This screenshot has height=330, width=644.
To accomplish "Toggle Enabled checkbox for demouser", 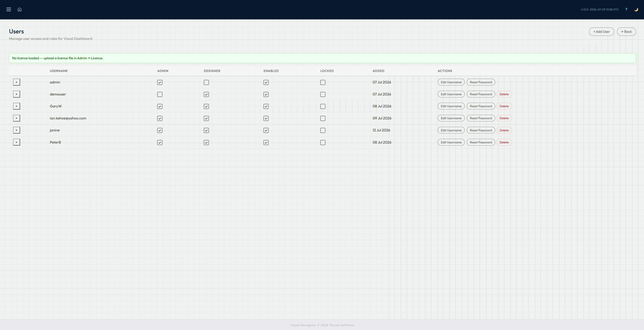I will [x=266, y=94].
